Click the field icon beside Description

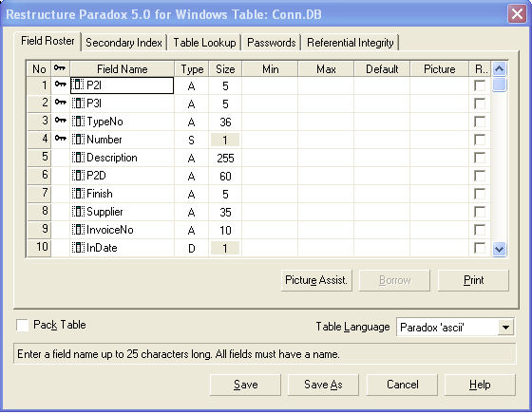[78, 158]
